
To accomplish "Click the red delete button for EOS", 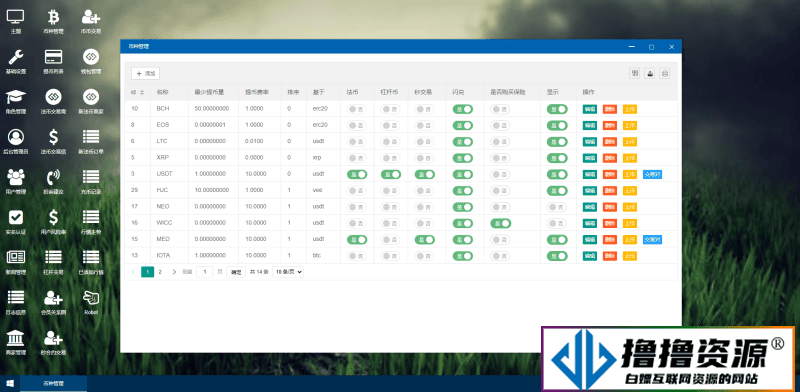I will pyautogui.click(x=610, y=126).
